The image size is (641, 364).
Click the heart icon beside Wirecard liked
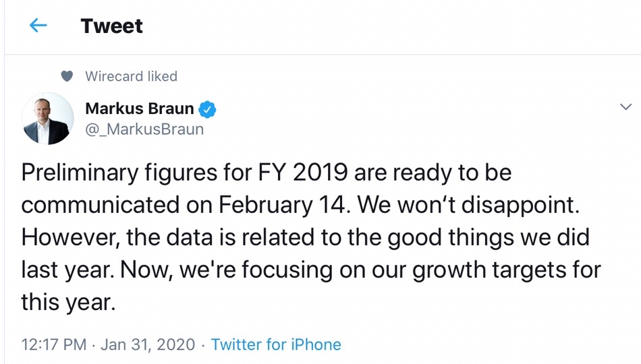[x=66, y=77]
